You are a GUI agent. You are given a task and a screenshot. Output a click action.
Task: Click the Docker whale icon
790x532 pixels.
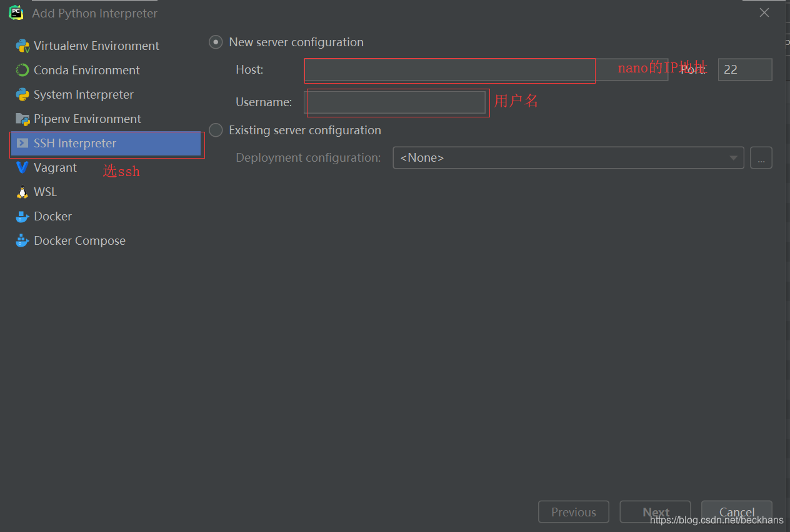point(22,216)
